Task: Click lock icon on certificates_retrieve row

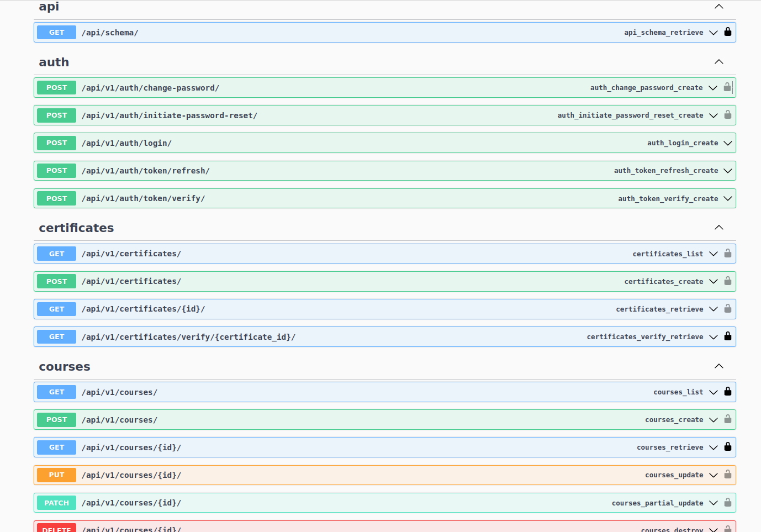Action: pos(728,309)
